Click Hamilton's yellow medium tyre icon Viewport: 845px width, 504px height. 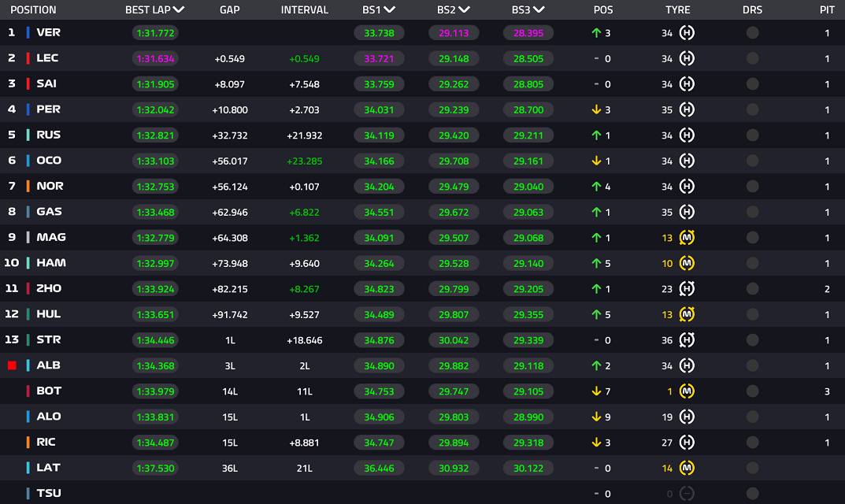(x=687, y=263)
